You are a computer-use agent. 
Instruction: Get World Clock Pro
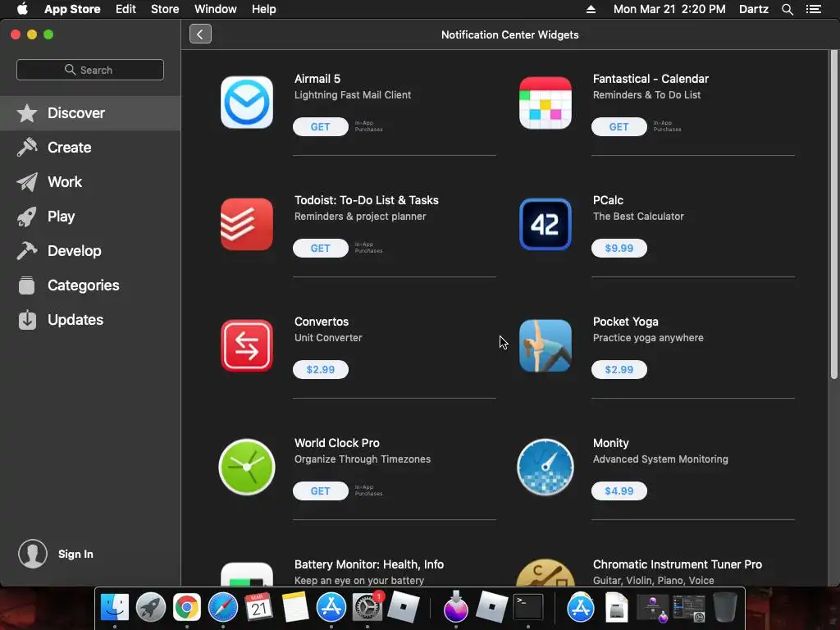coord(321,491)
